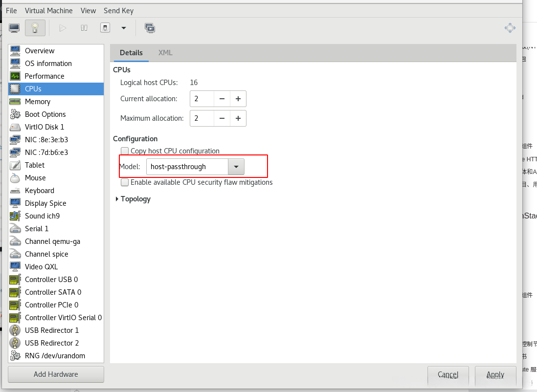
Task: Select NIC :7d:b6:e3 entry
Action: point(56,152)
